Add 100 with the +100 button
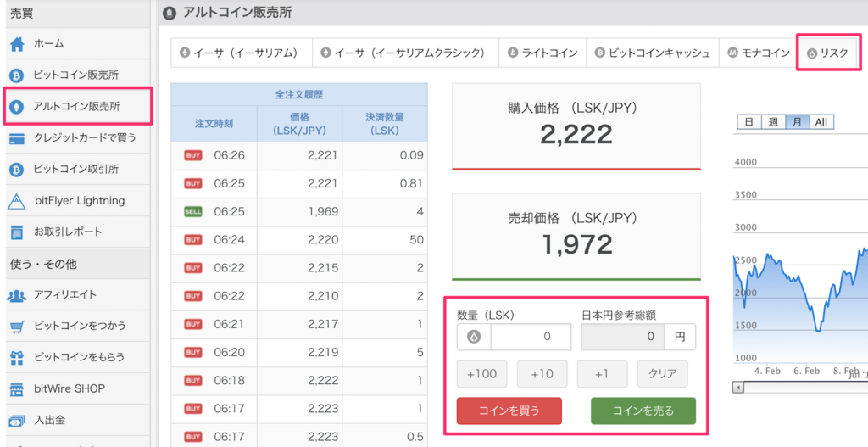This screenshot has height=447, width=868. pos(481,374)
